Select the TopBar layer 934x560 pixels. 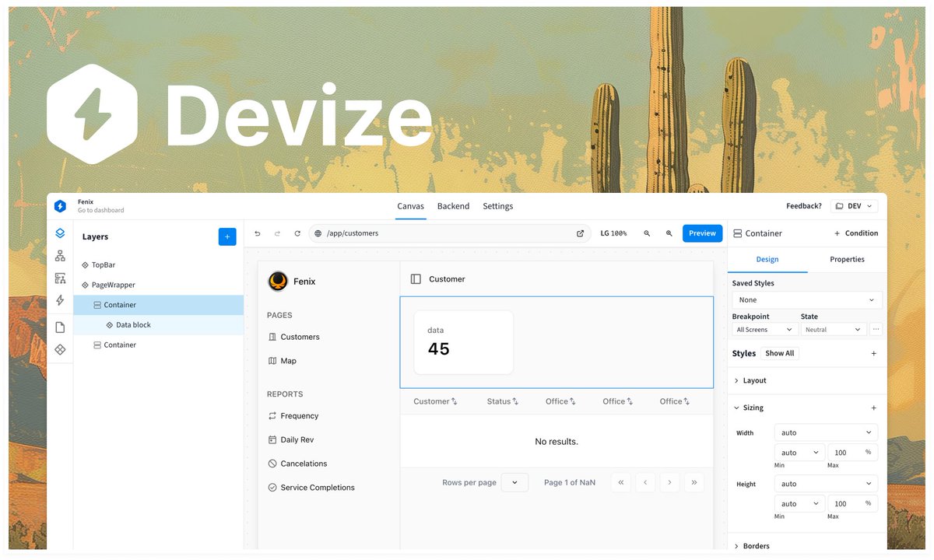click(x=159, y=265)
